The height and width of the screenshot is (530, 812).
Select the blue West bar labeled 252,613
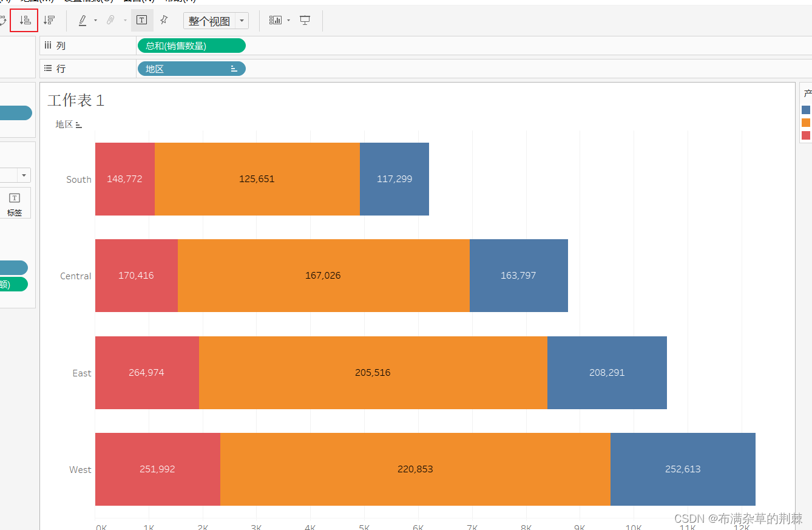coord(683,469)
